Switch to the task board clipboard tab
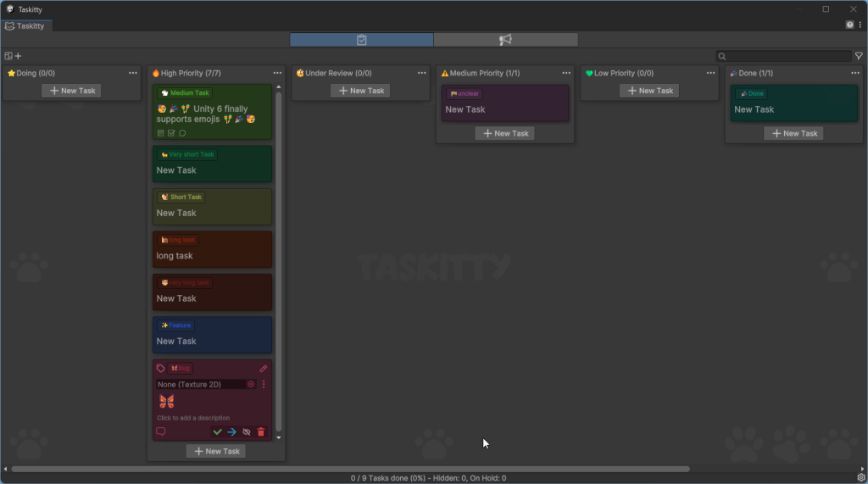The image size is (868, 484). [362, 40]
